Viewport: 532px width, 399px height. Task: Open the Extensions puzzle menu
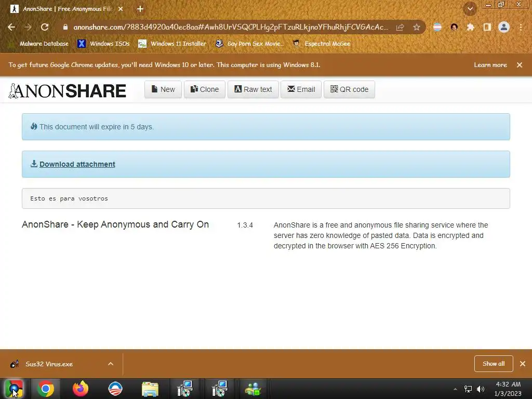point(470,27)
